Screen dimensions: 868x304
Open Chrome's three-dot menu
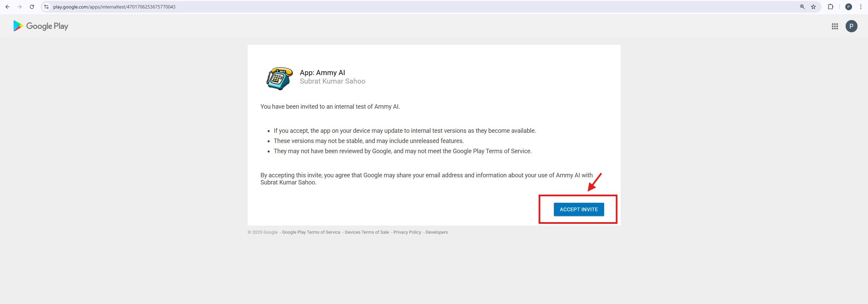tap(861, 7)
